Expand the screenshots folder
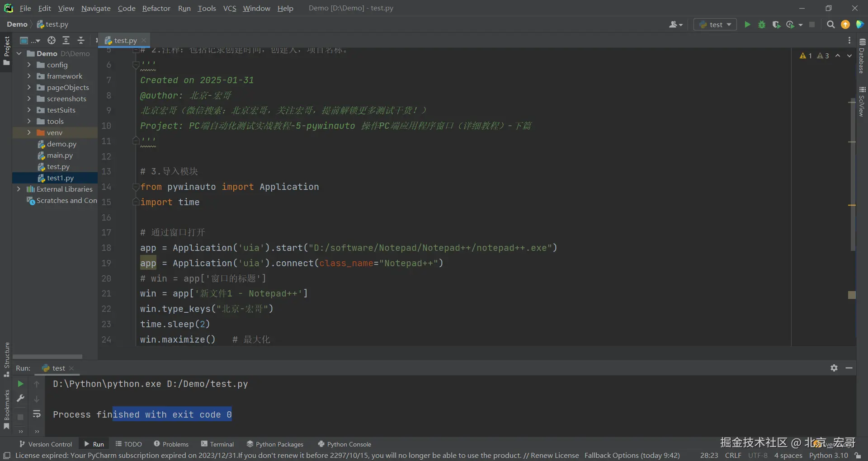 (x=29, y=99)
